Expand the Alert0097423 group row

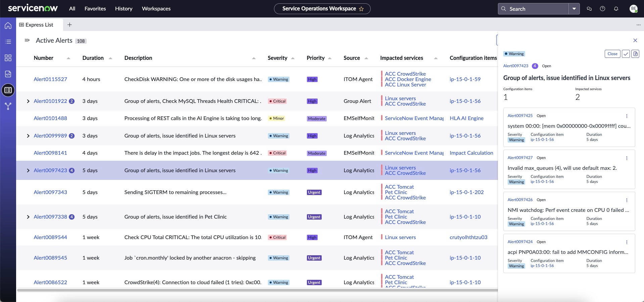click(x=28, y=171)
